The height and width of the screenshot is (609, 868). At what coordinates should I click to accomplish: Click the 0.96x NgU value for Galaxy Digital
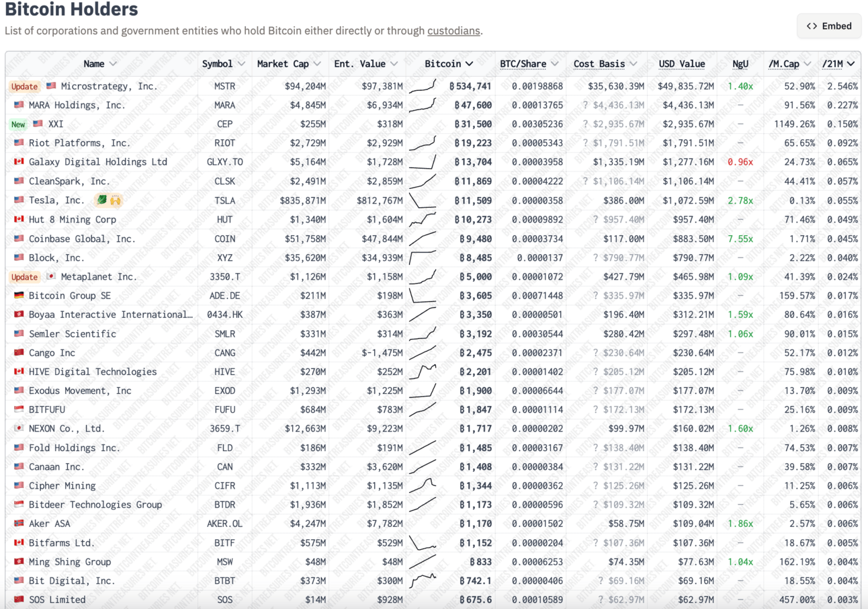pyautogui.click(x=740, y=162)
